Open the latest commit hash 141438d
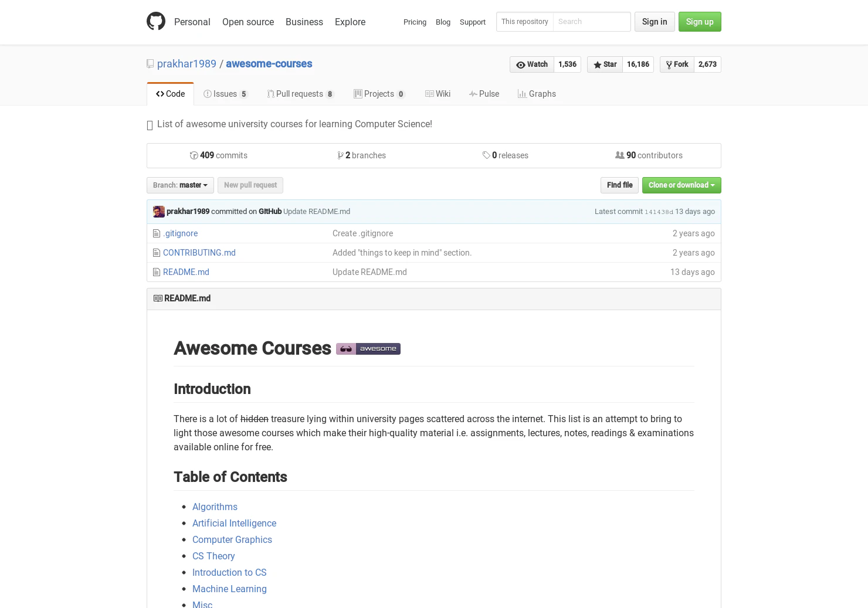This screenshot has height=608, width=868. [659, 212]
